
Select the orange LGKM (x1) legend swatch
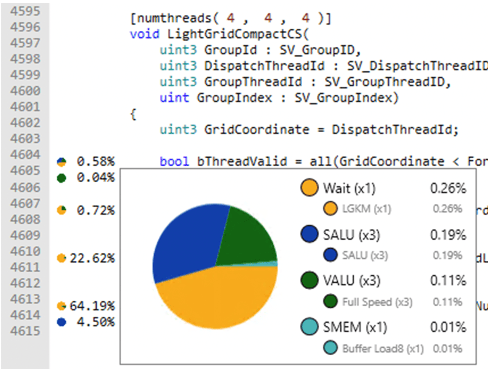pyautogui.click(x=330, y=209)
